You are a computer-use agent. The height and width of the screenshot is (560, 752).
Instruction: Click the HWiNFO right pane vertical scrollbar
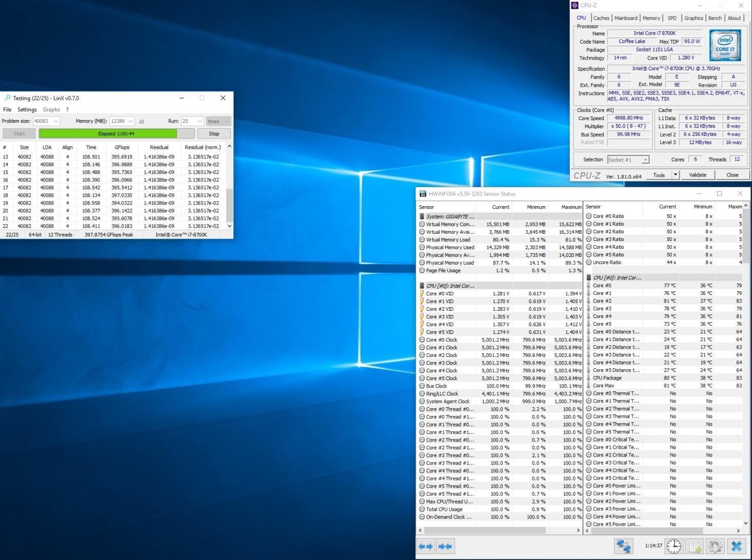pos(746,365)
